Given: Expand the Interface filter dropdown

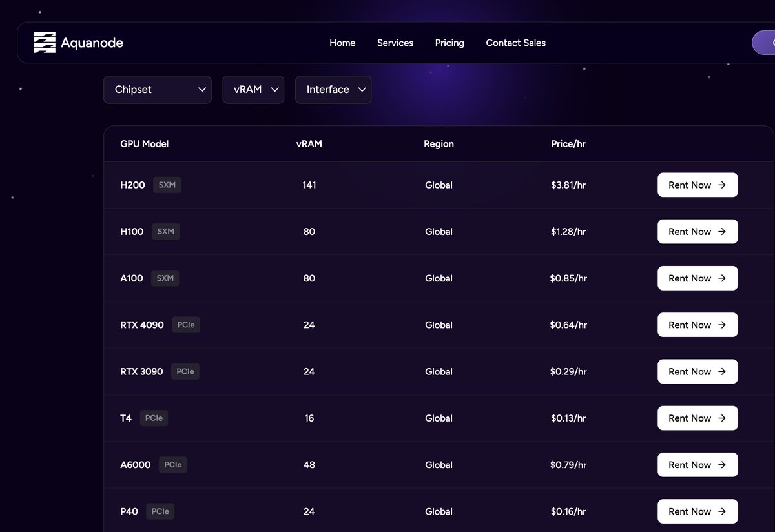Looking at the screenshot, I should pyautogui.click(x=333, y=90).
